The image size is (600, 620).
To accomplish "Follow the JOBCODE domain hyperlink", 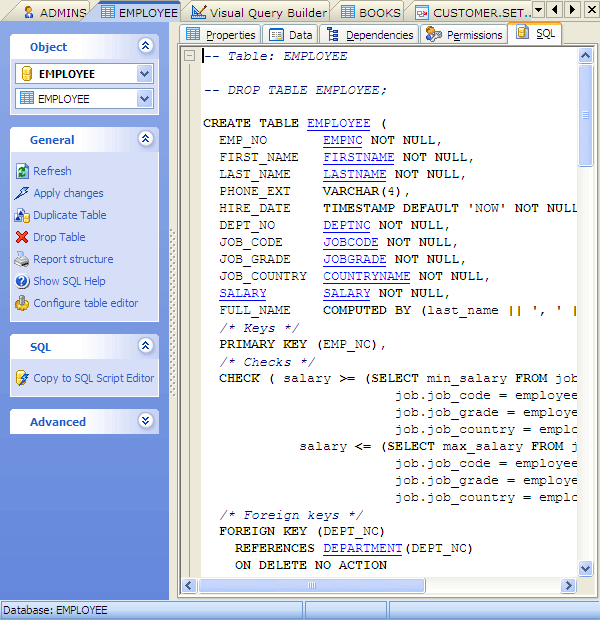I will click(351, 242).
